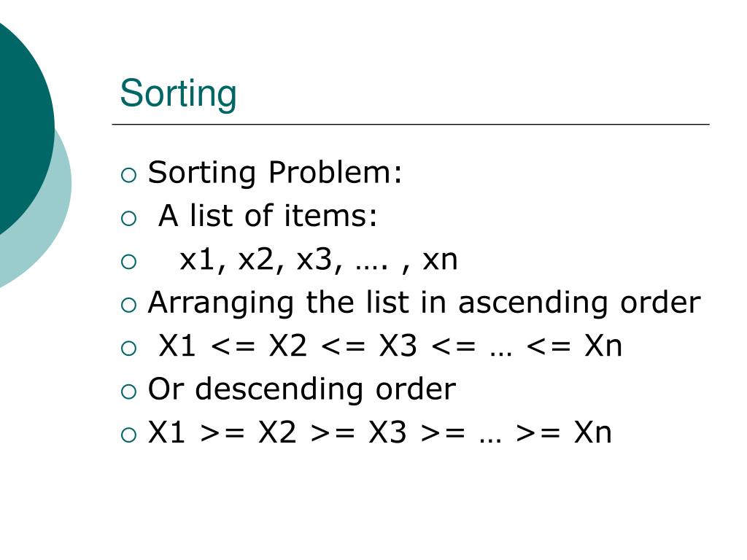Viewport: 747px width, 560px height.
Task: Click the bullet beside 'Sorting Problem:'
Action: [x=128, y=175]
